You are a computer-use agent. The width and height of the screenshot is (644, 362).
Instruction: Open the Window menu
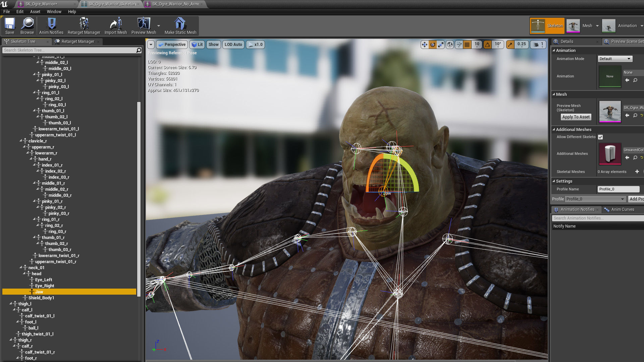54,11
